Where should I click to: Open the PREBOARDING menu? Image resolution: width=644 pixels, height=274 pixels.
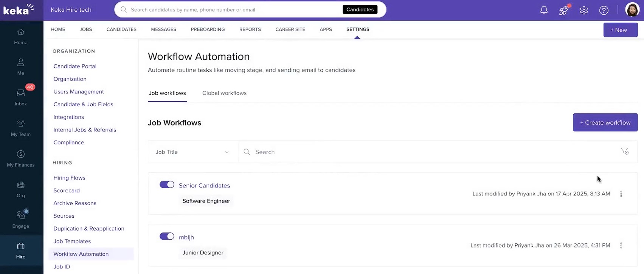208,29
